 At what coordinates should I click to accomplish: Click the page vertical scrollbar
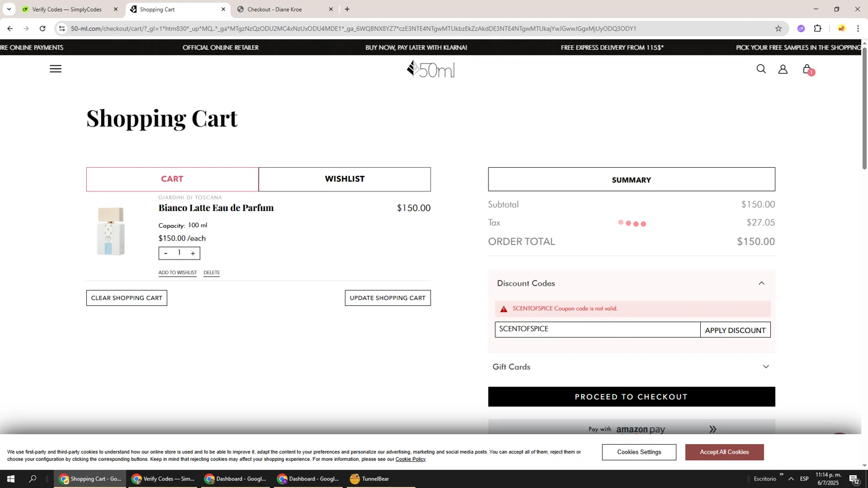tap(865, 108)
